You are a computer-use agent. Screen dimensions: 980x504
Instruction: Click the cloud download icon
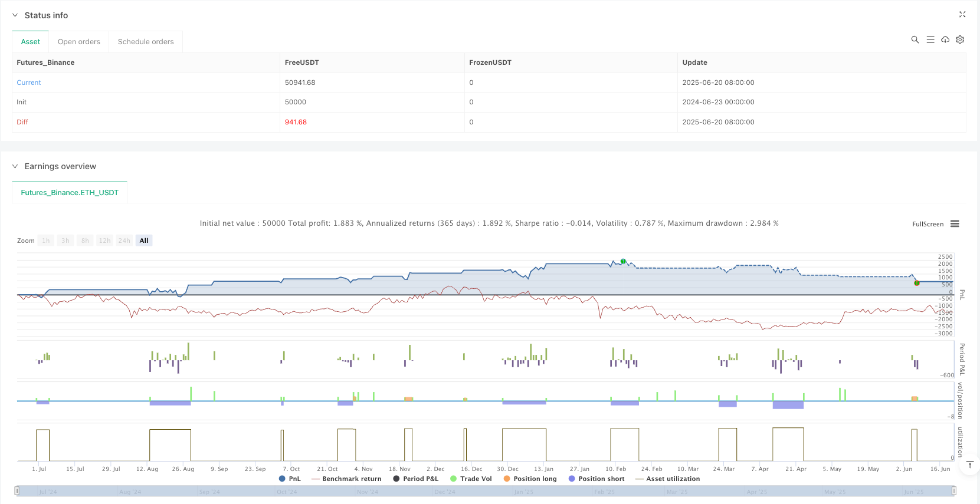945,39
